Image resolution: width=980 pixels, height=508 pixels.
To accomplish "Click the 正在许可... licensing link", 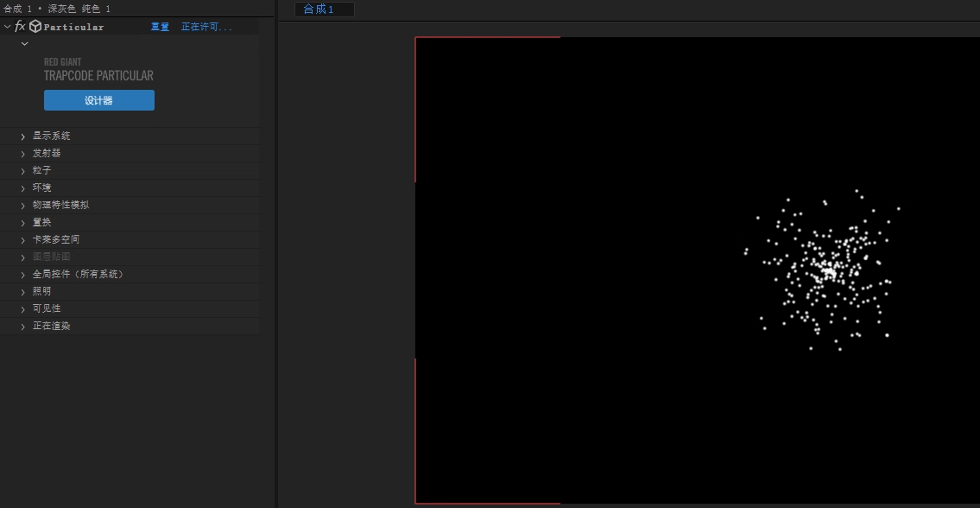I will [x=206, y=27].
